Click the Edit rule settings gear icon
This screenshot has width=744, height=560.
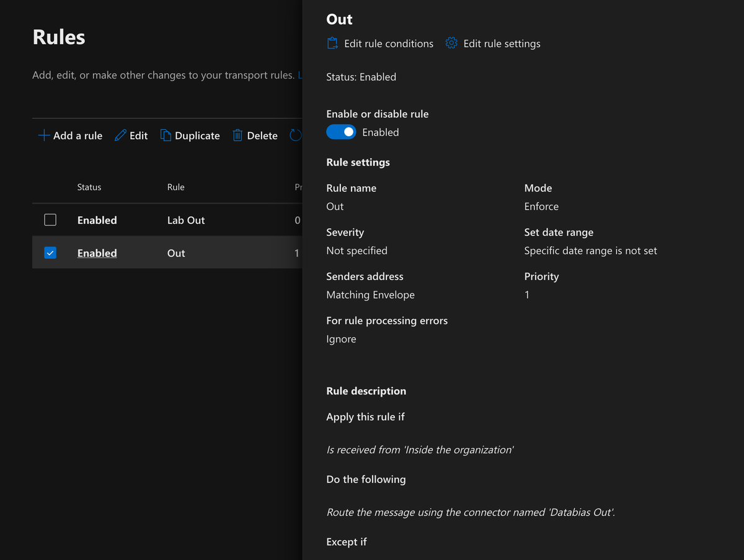coord(451,43)
